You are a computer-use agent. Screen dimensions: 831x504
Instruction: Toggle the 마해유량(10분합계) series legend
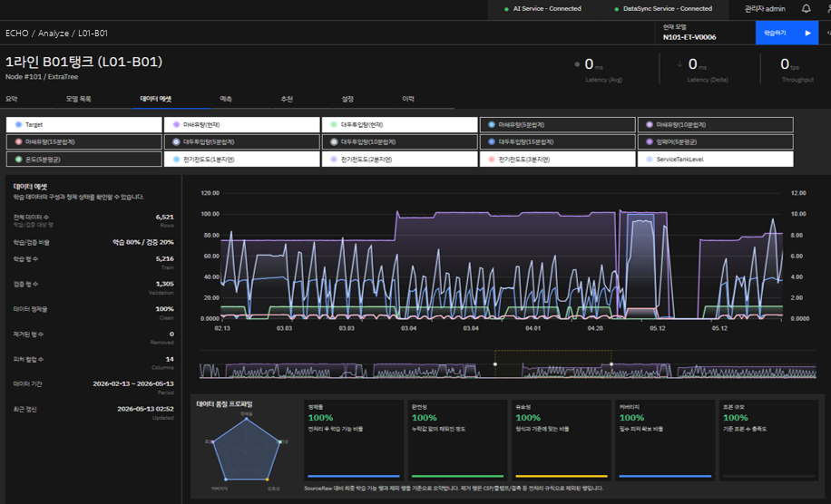(x=716, y=124)
